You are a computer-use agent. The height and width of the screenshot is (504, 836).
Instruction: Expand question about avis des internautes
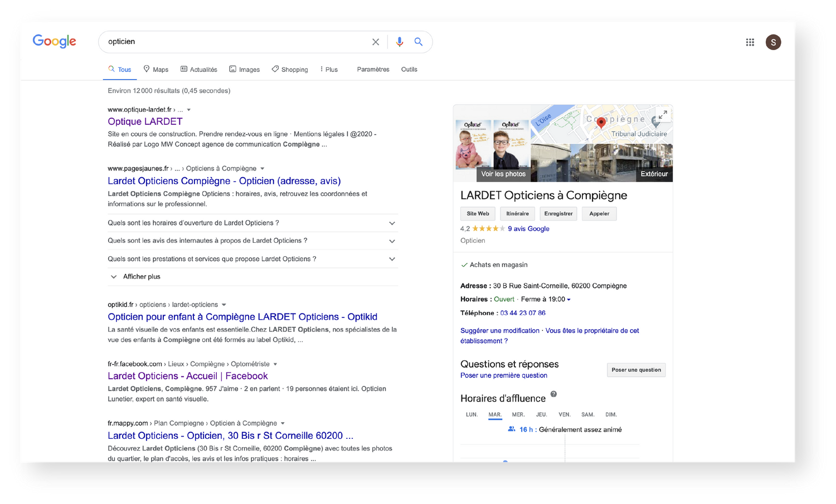click(x=252, y=241)
